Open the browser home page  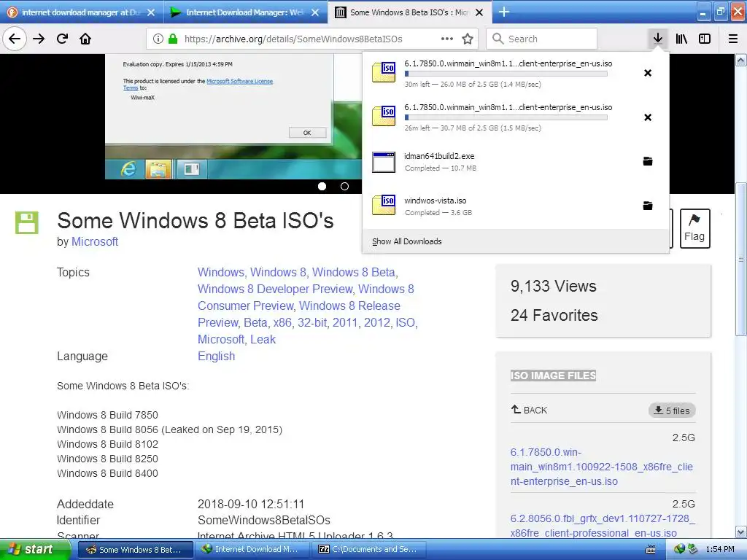[85, 39]
